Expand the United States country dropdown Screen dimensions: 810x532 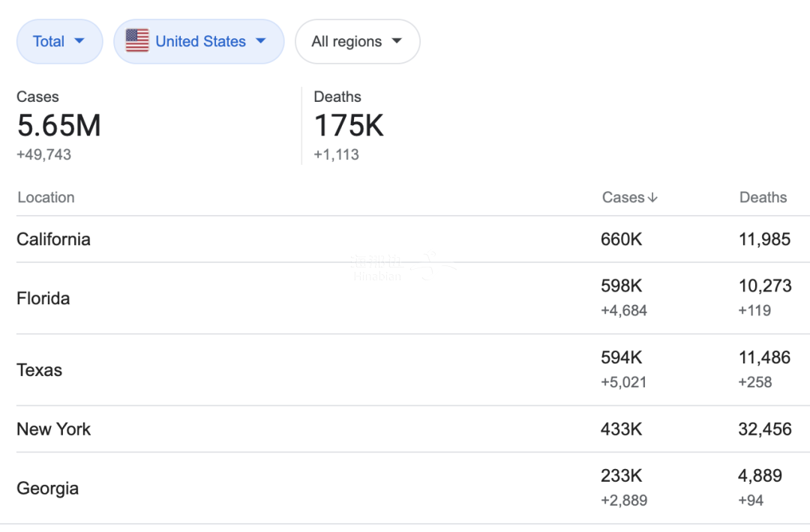(x=199, y=41)
